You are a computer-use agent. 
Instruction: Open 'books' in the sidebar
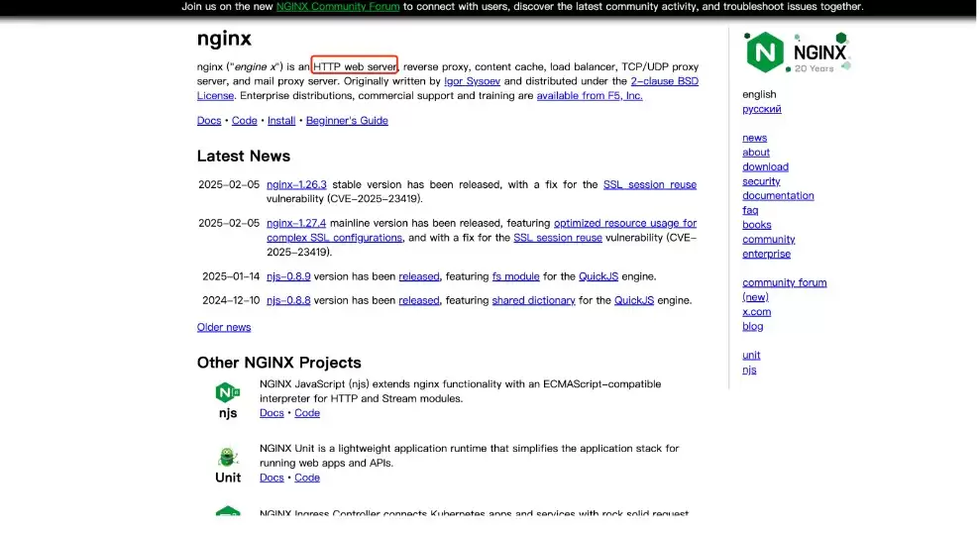(756, 224)
